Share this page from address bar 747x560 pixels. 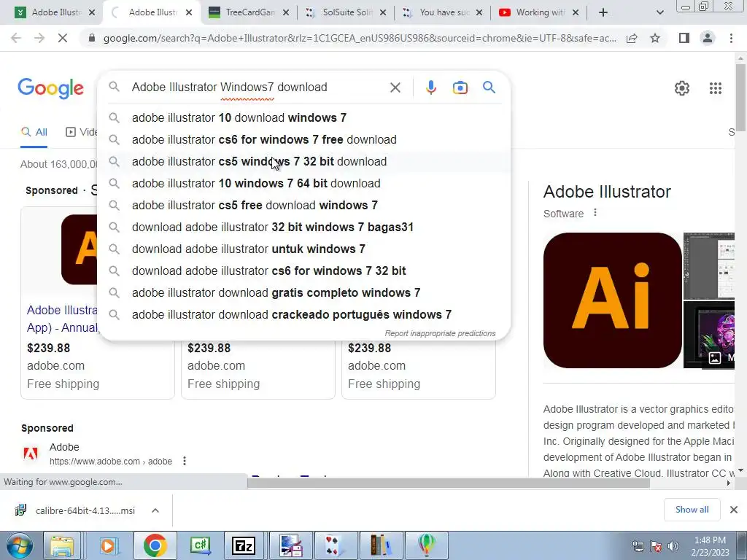[x=632, y=38]
